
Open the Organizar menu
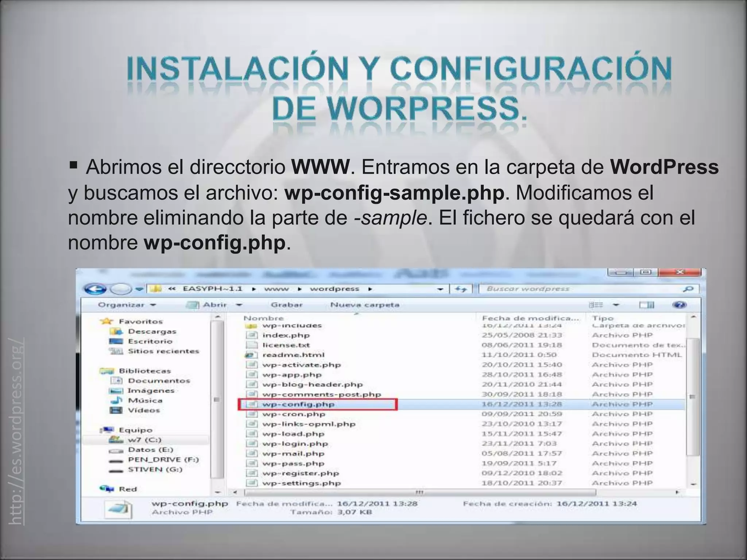tap(127, 305)
